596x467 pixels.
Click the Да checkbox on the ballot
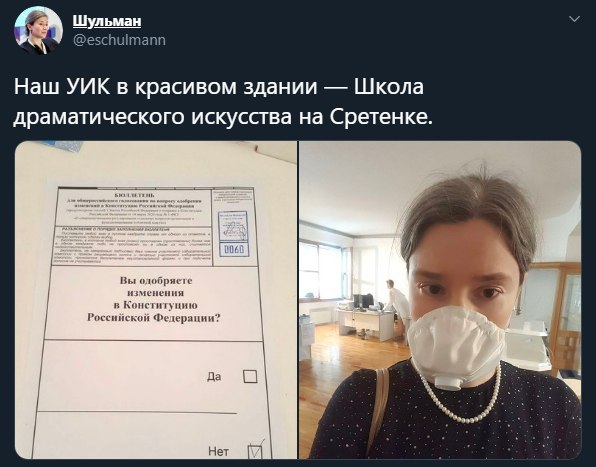(250, 376)
